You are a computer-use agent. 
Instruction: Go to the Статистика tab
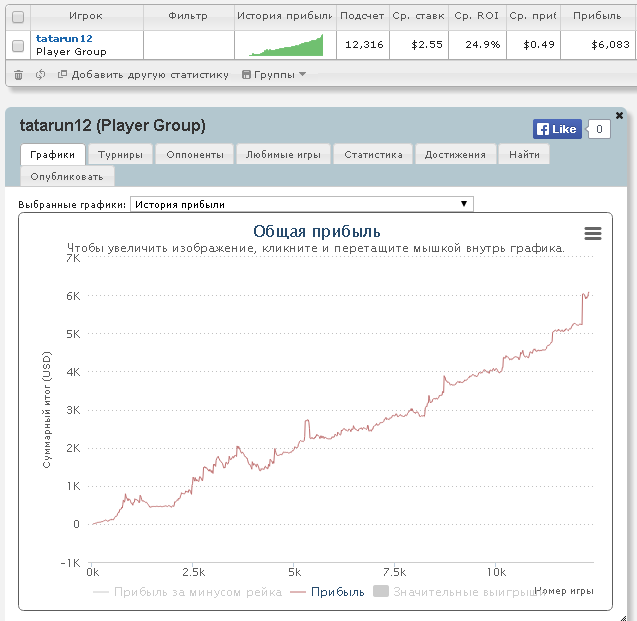tap(373, 155)
